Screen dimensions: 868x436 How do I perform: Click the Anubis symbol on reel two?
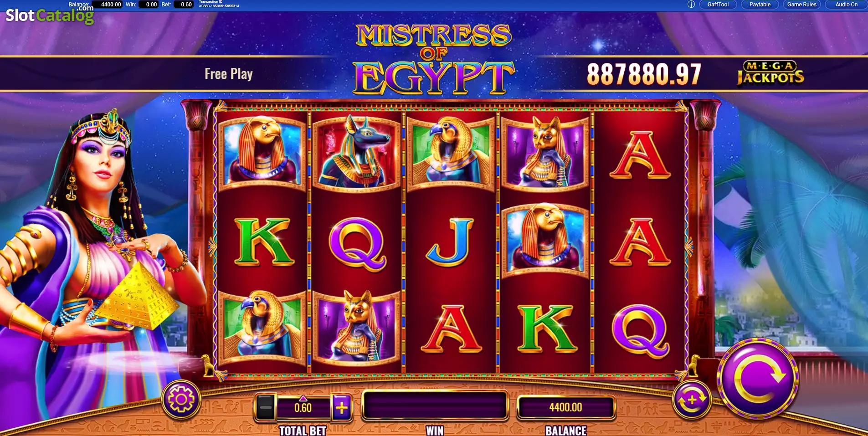[x=356, y=152]
